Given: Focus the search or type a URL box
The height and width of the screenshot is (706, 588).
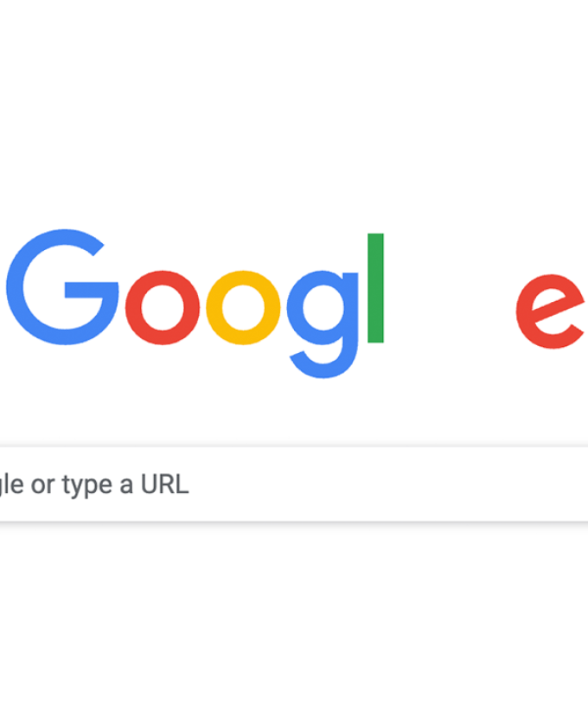Looking at the screenshot, I should 294,484.
